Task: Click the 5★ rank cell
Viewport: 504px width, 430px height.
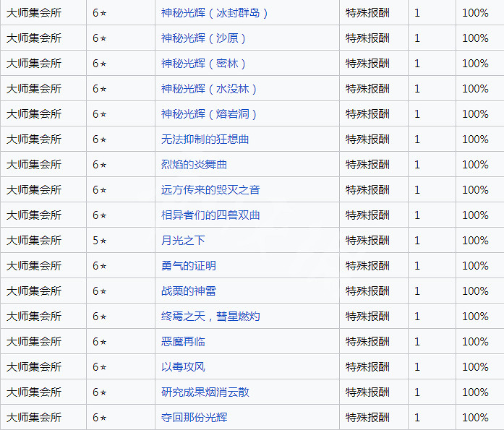Action: [x=100, y=241]
